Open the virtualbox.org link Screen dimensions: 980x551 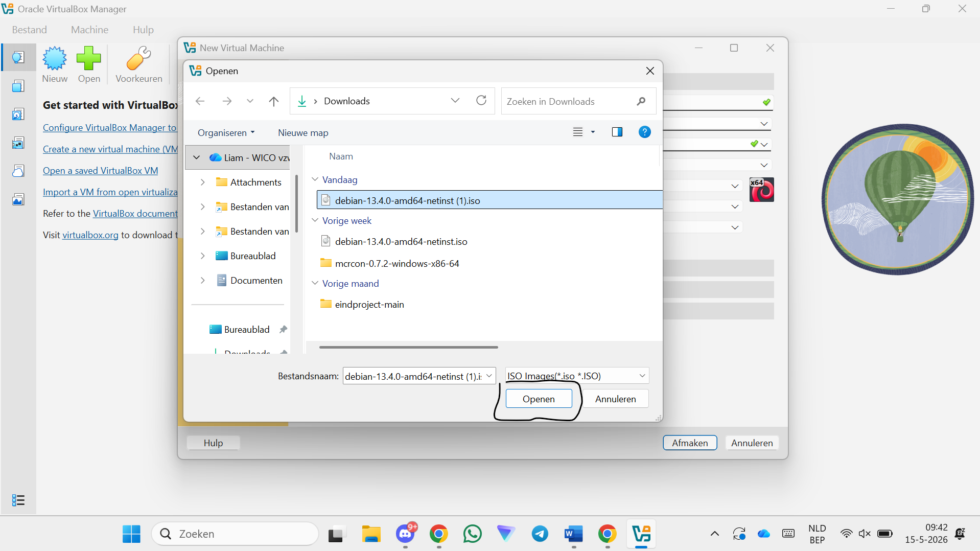coord(90,235)
